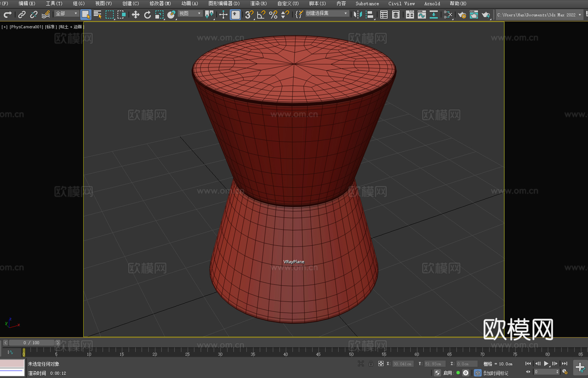
Task: Toggle Isolate Selection icon
Action: point(361,364)
